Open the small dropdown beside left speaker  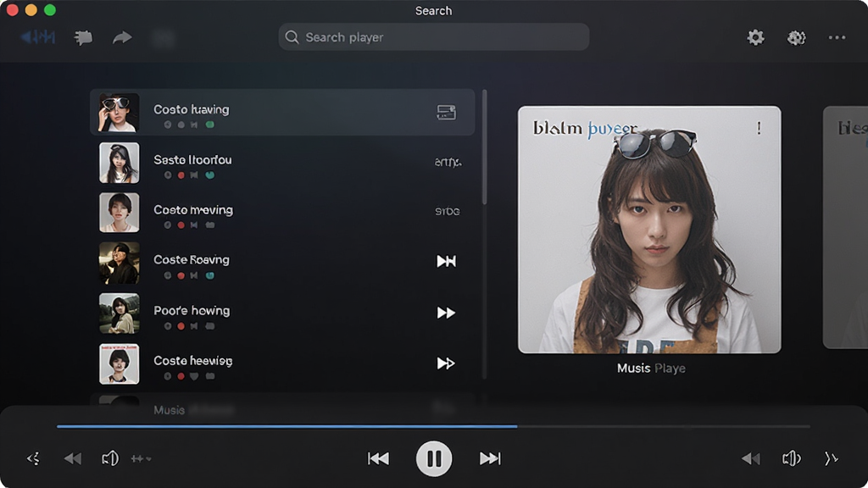142,458
